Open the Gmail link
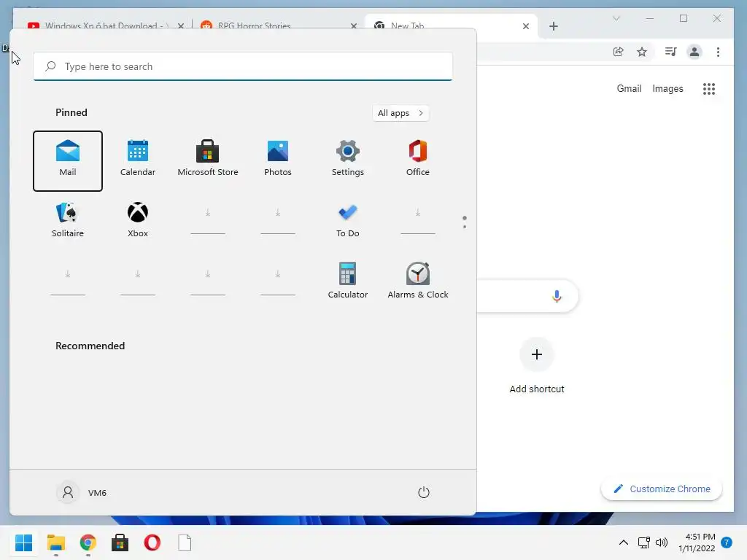 pyautogui.click(x=630, y=88)
